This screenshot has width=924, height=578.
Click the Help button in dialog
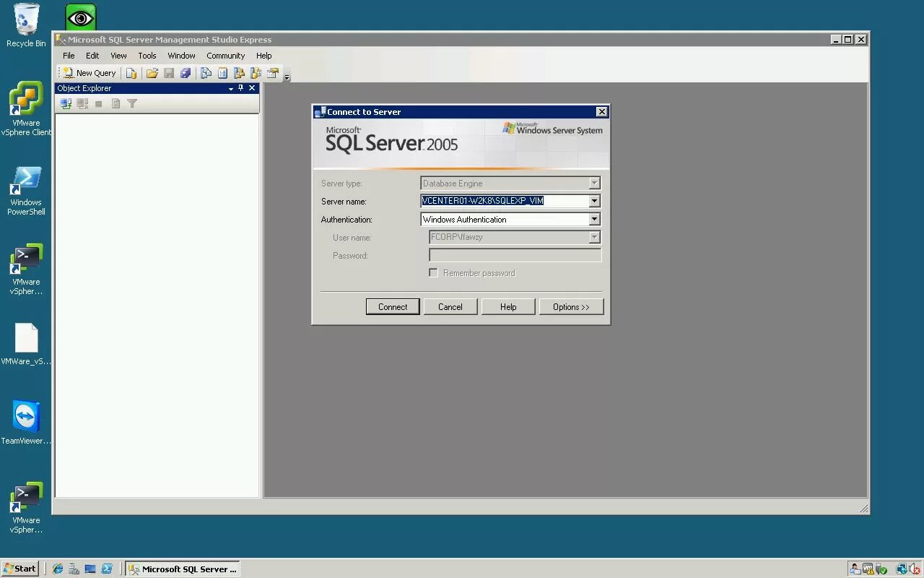tap(508, 307)
